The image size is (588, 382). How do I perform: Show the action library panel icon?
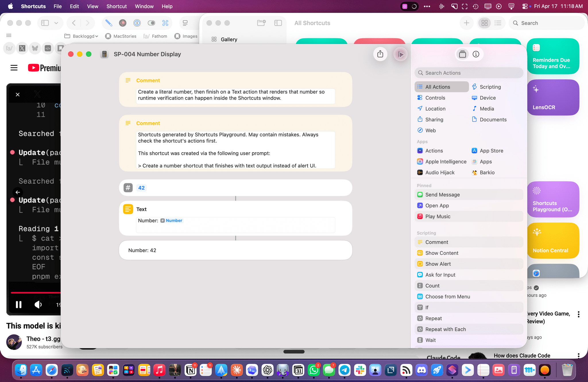pyautogui.click(x=462, y=54)
